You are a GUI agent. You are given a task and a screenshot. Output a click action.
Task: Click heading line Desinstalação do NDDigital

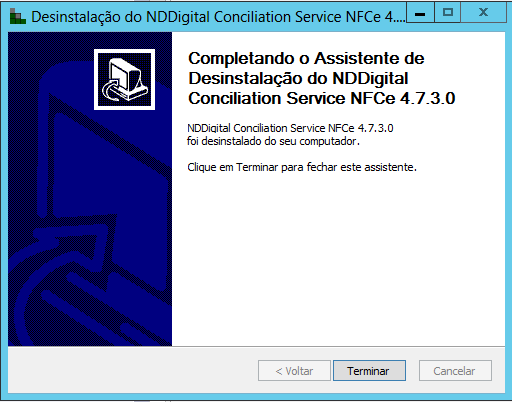click(x=298, y=79)
